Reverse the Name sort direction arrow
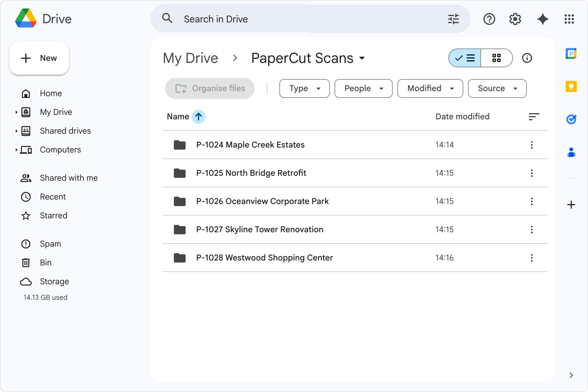This screenshot has width=588, height=392. tap(198, 116)
